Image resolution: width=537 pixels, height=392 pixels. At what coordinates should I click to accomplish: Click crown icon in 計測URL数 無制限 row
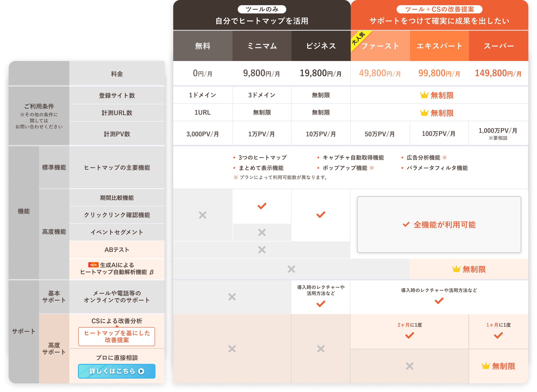point(424,113)
